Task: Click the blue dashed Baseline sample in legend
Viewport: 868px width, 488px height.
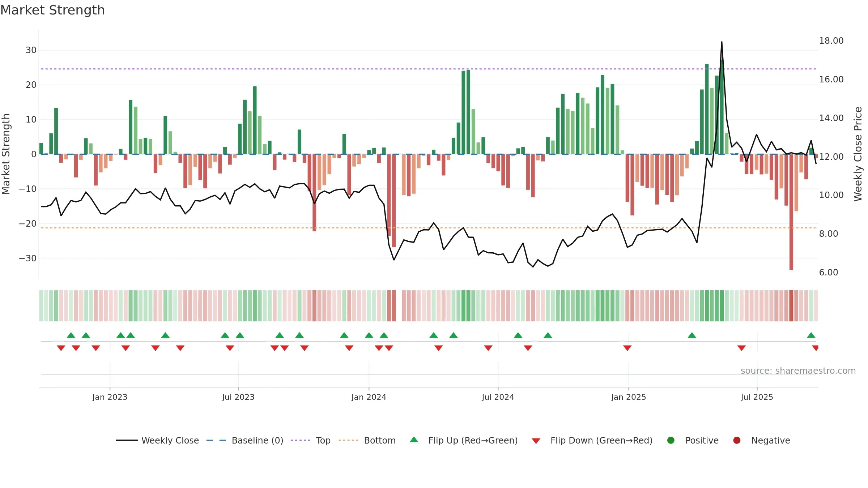Action: coord(216,440)
